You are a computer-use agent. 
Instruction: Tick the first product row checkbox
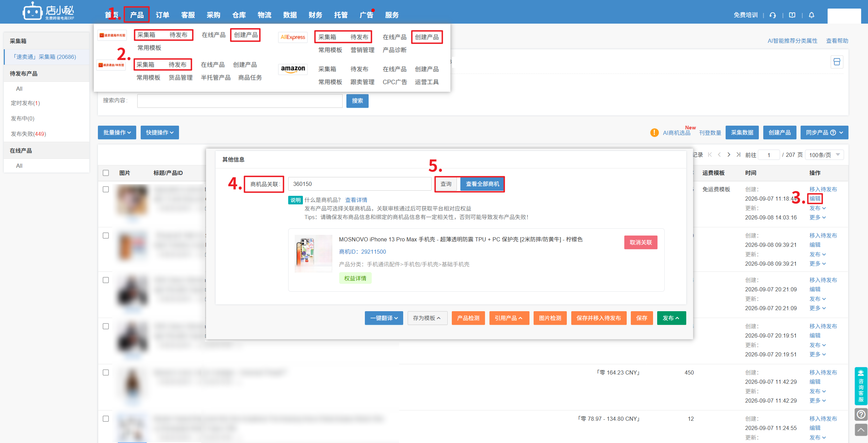106,189
